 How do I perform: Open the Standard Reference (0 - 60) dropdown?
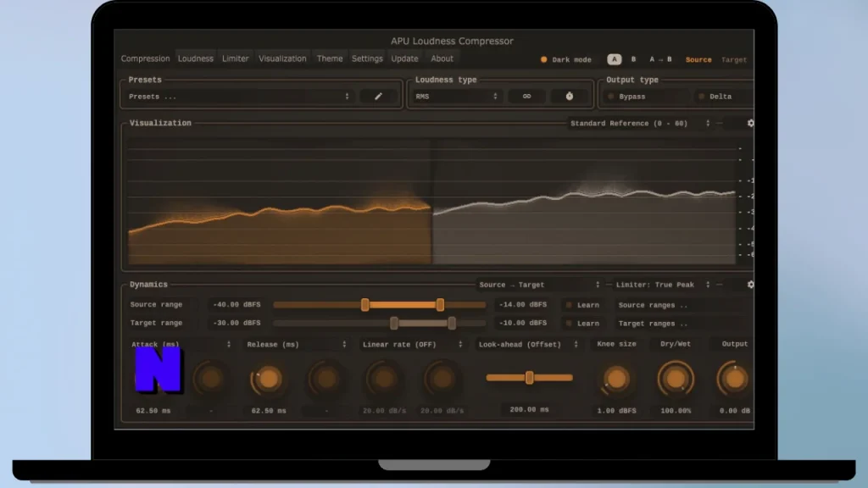(641, 124)
